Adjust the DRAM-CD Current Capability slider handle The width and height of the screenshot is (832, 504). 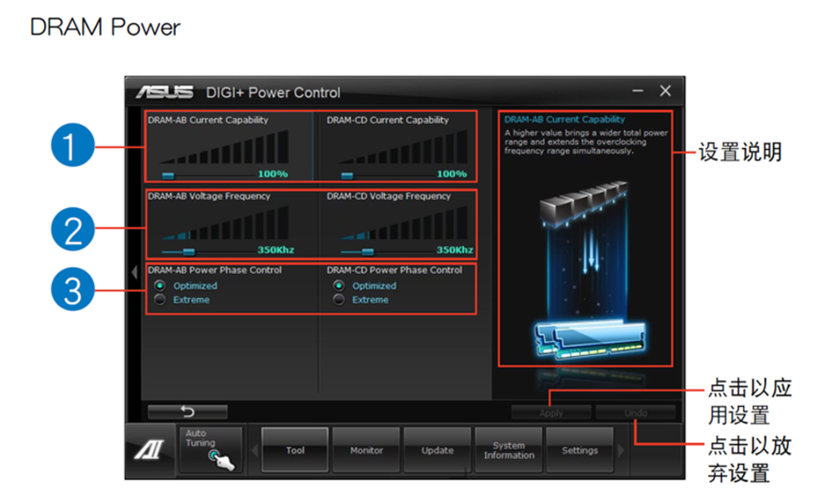point(347,175)
